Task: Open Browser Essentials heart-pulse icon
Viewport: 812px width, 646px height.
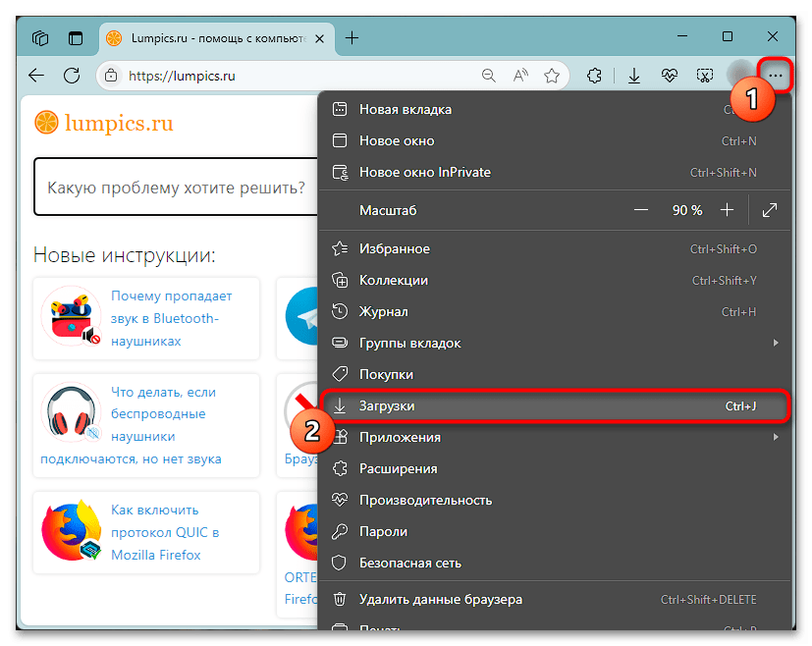Action: point(669,75)
